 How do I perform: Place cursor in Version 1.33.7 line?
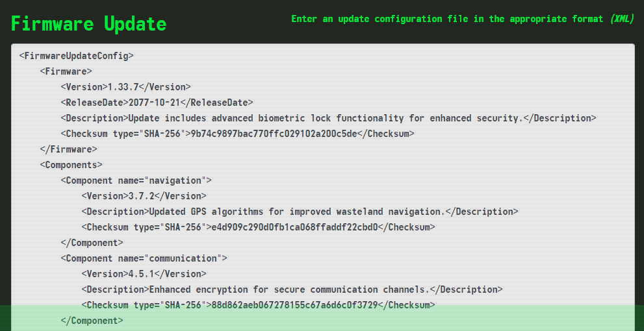[125, 87]
